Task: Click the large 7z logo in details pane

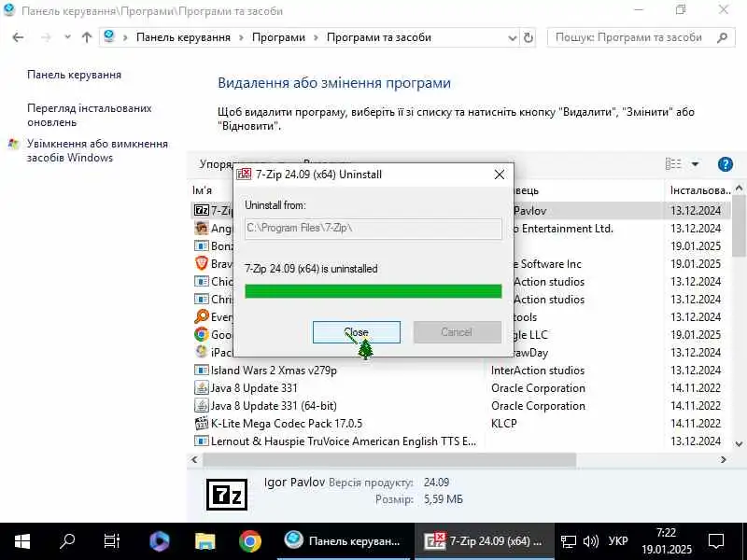Action: click(x=227, y=495)
